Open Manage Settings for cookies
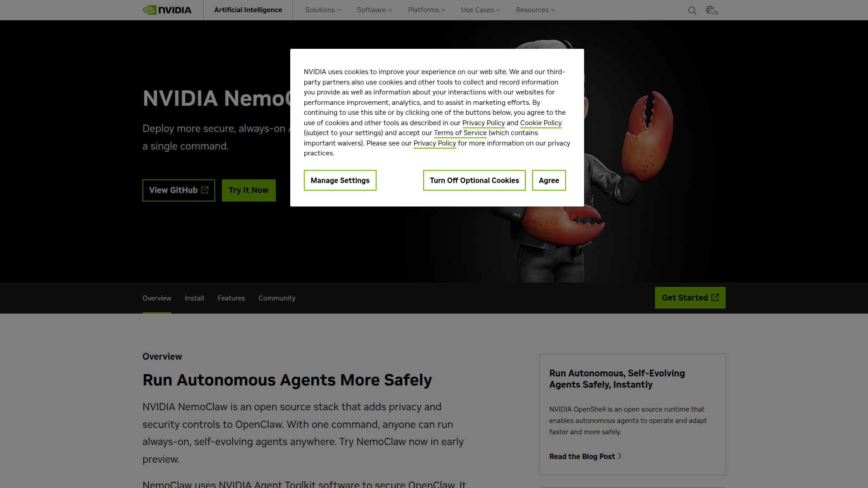Image resolution: width=868 pixels, height=488 pixels. [x=340, y=180]
